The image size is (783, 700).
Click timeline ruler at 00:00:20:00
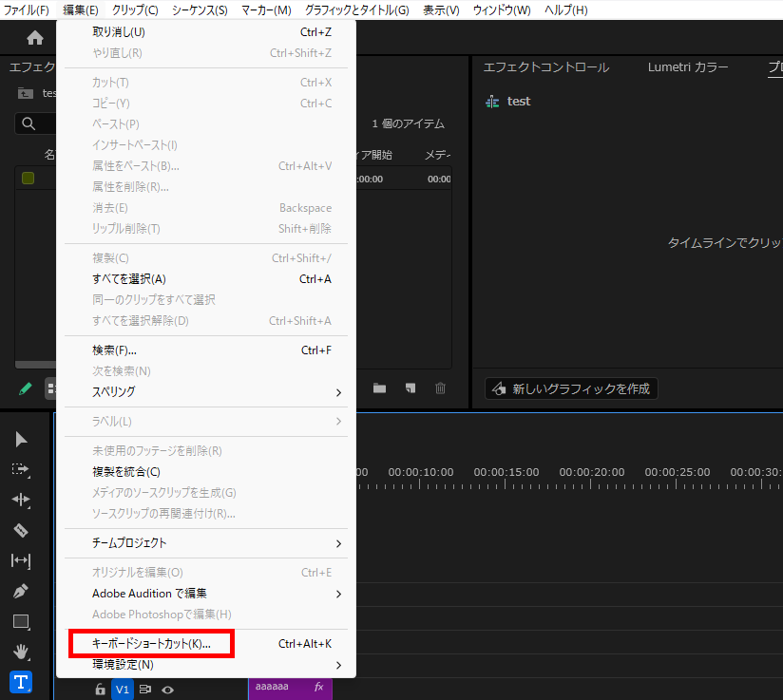coord(591,472)
